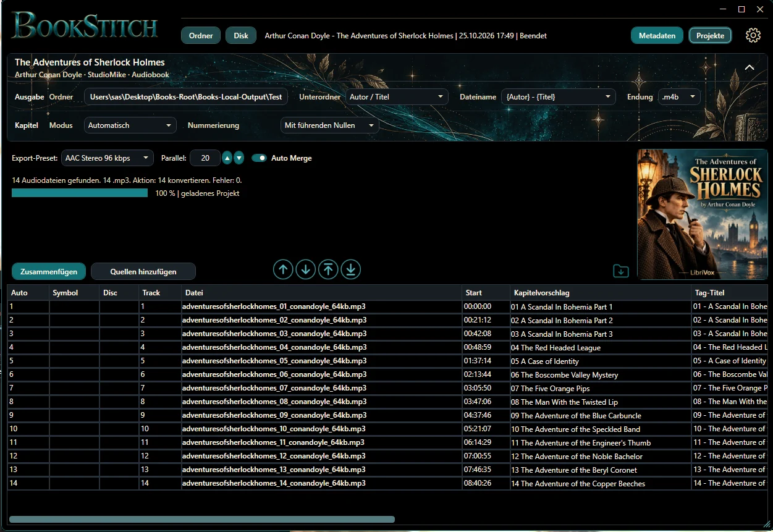Image resolution: width=773 pixels, height=532 pixels.
Task: Click the horizontal scrollbar under the table
Action: (x=202, y=520)
